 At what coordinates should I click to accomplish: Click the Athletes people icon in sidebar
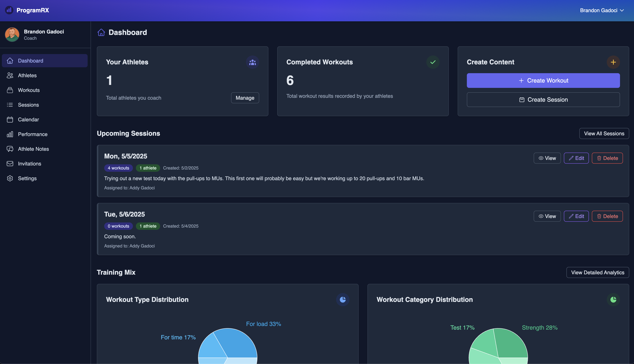pyautogui.click(x=10, y=76)
